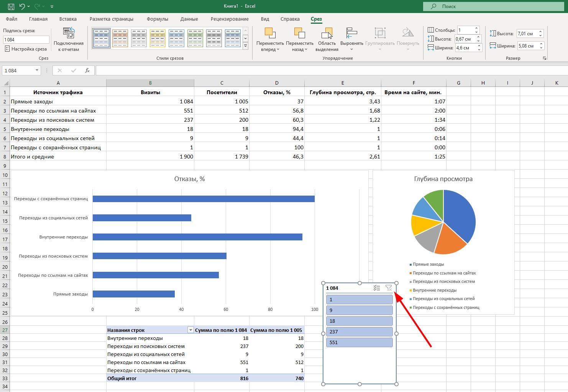Click Переместить назад icon
Viewport: 568px width, 392px height.
[299, 33]
